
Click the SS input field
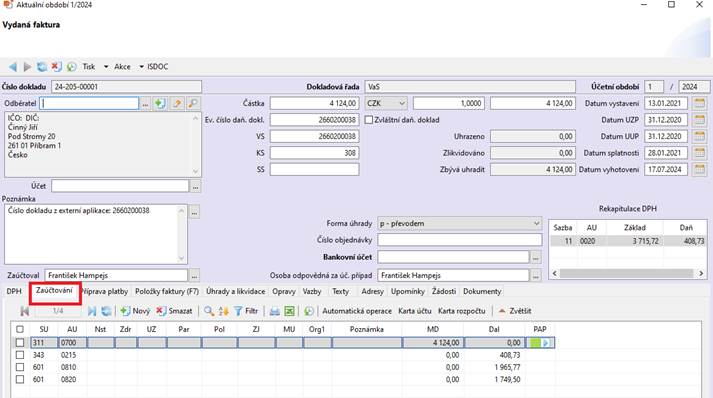(x=315, y=170)
